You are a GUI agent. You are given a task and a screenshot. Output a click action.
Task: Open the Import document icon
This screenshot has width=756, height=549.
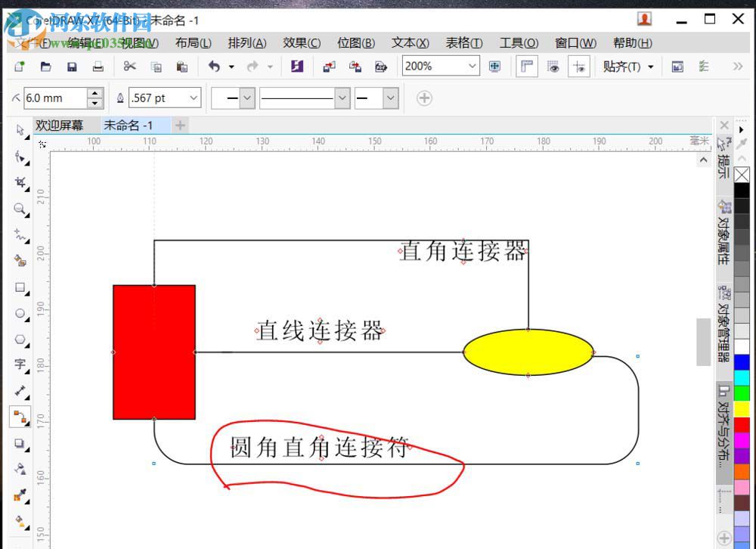(329, 67)
